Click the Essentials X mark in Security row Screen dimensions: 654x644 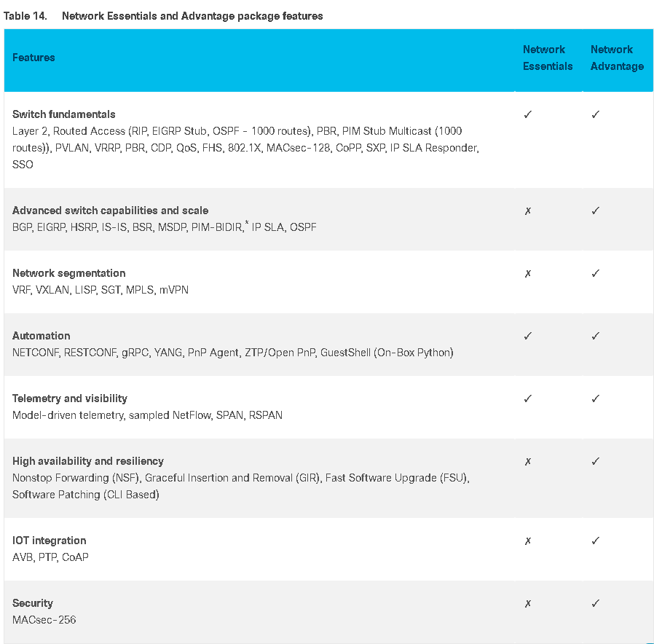point(527,603)
